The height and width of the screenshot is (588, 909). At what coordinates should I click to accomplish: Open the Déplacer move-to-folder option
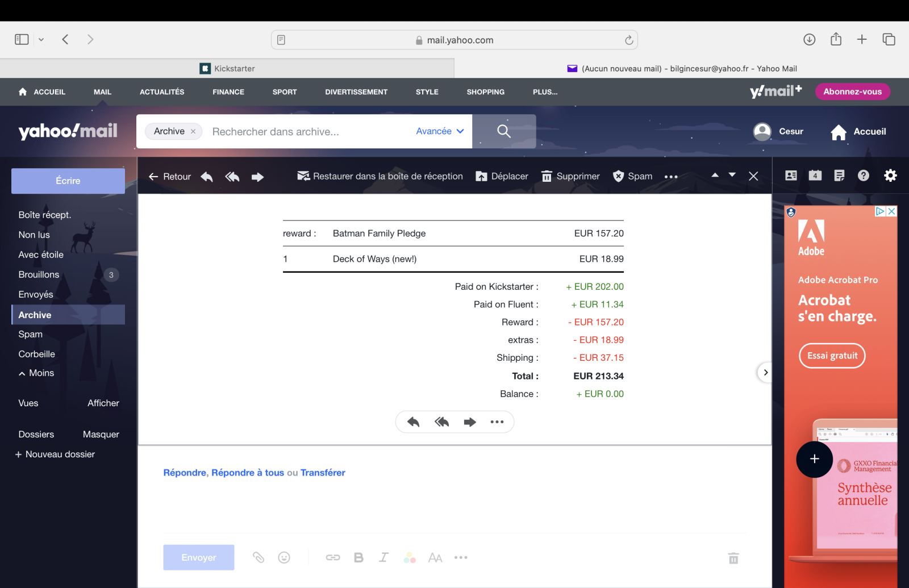502,177
